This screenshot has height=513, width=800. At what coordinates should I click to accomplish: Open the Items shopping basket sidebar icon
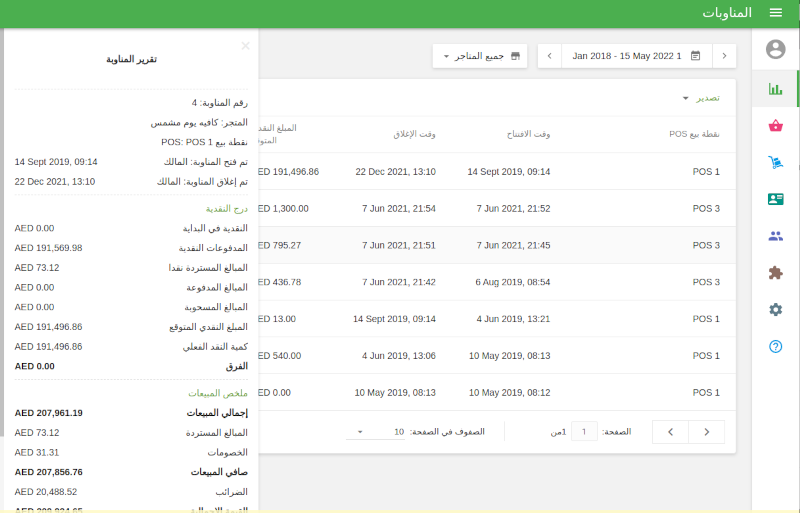[x=776, y=126]
